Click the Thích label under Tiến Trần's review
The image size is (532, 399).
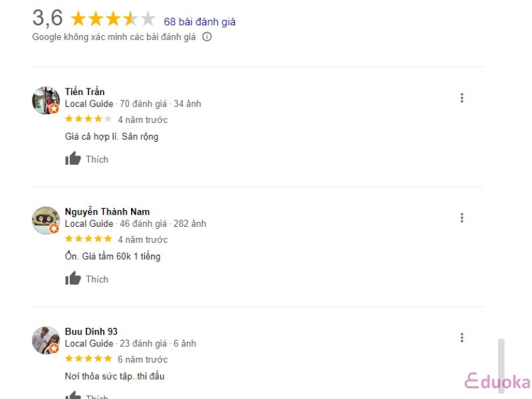coord(97,160)
